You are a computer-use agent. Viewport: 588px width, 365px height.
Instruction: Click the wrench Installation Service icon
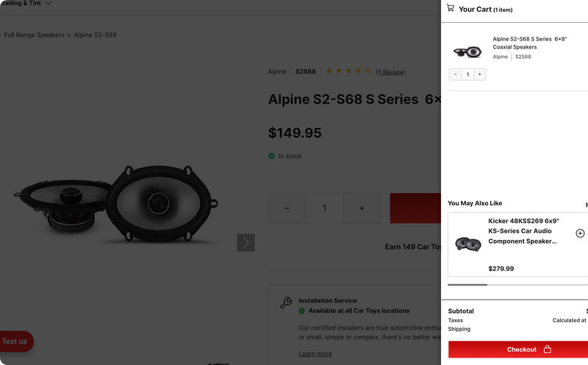tap(286, 302)
